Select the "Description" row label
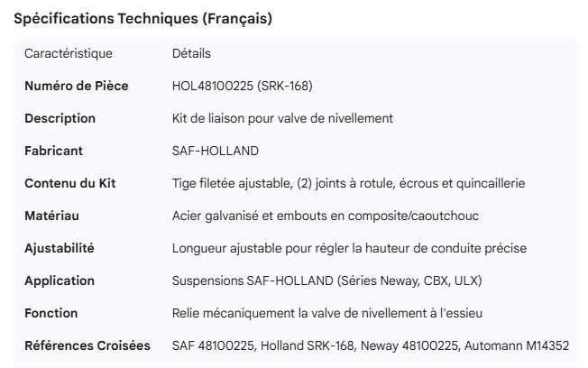The image size is (588, 368). tap(60, 118)
